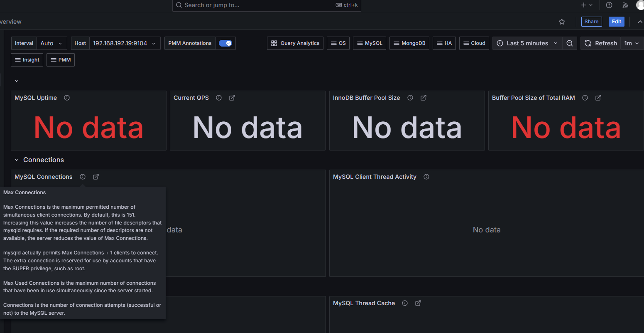
Task: Click the blue Edit button
Action: (617, 22)
